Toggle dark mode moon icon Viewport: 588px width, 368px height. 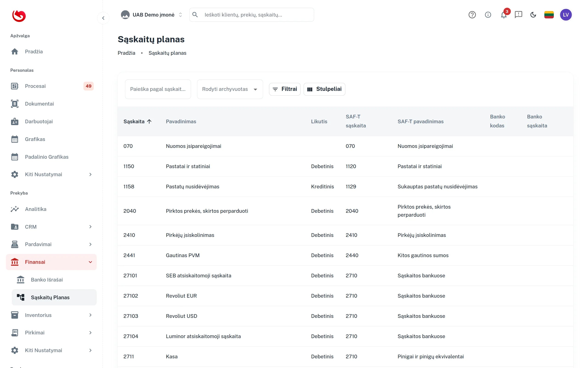[533, 15]
